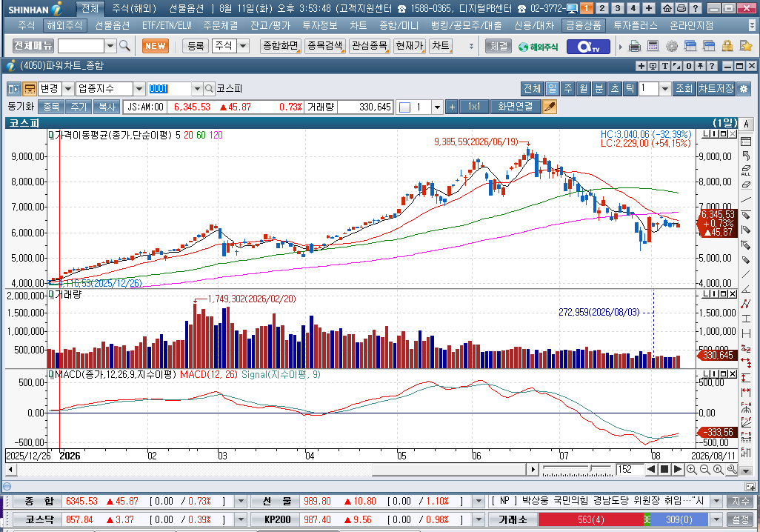Screen dimensions: 760x532
Task: Click the monitor icon in the chart title bar
Action: click(653, 66)
